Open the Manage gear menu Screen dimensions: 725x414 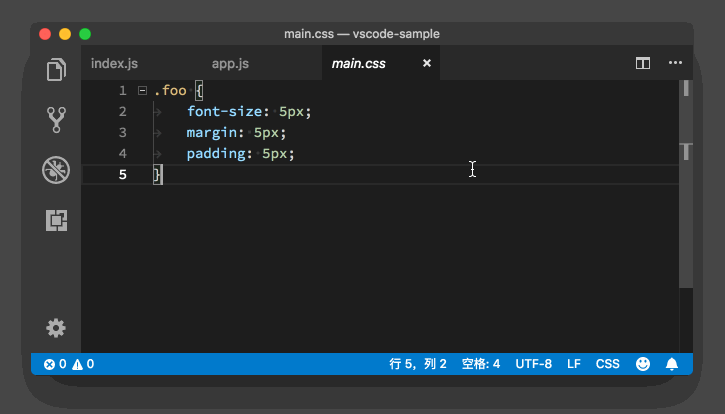(x=57, y=328)
